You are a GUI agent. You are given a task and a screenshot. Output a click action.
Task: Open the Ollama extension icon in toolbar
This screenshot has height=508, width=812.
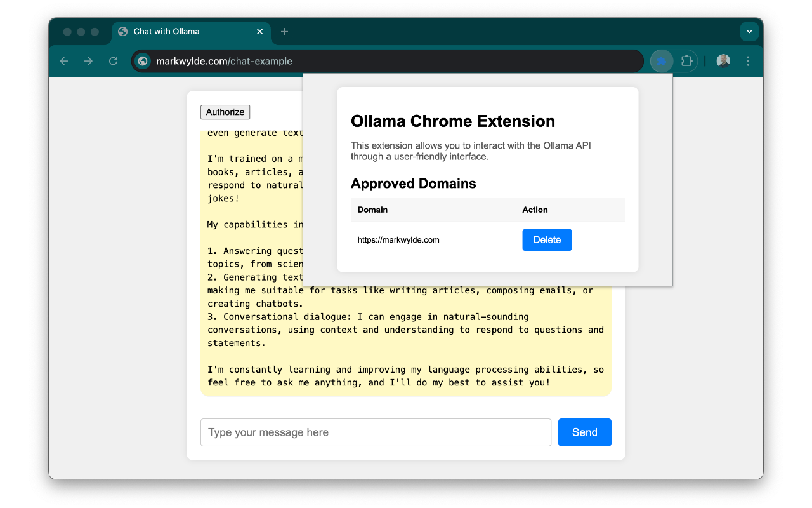662,61
